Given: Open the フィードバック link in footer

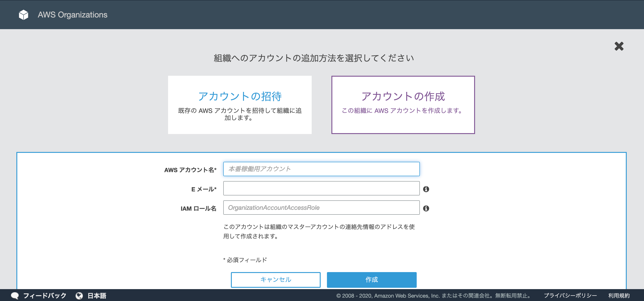Looking at the screenshot, I should click(x=45, y=295).
